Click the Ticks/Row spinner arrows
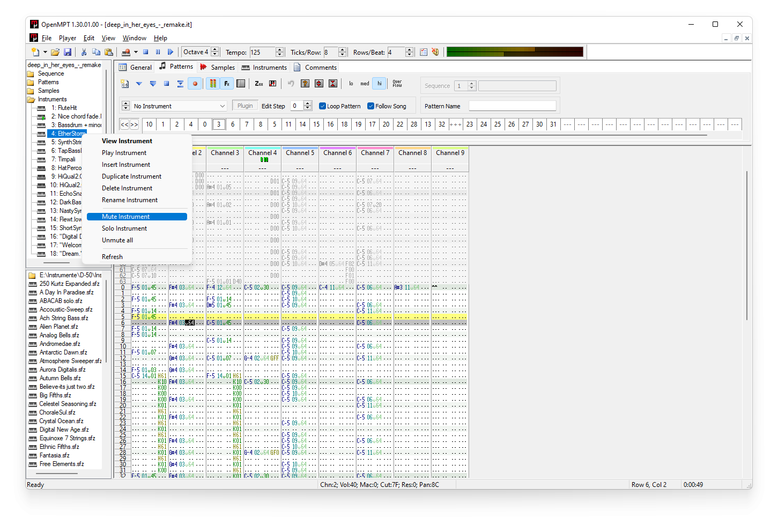This screenshot has width=778, height=532. point(343,52)
